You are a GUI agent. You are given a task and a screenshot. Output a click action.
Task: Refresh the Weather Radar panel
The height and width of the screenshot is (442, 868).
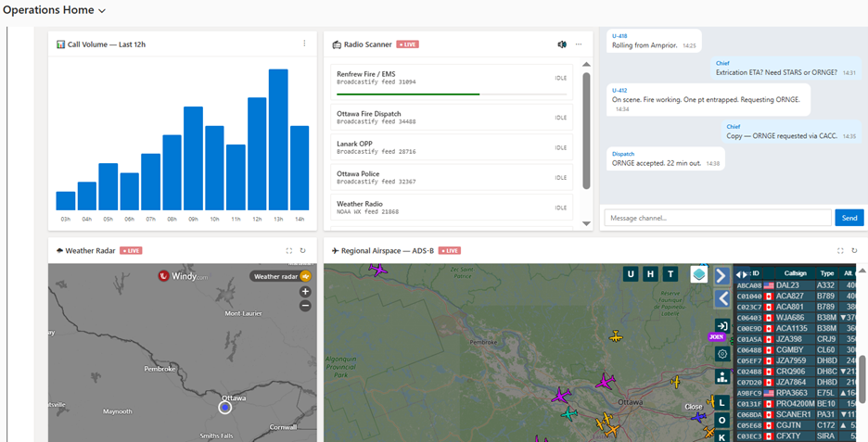pyautogui.click(x=302, y=250)
